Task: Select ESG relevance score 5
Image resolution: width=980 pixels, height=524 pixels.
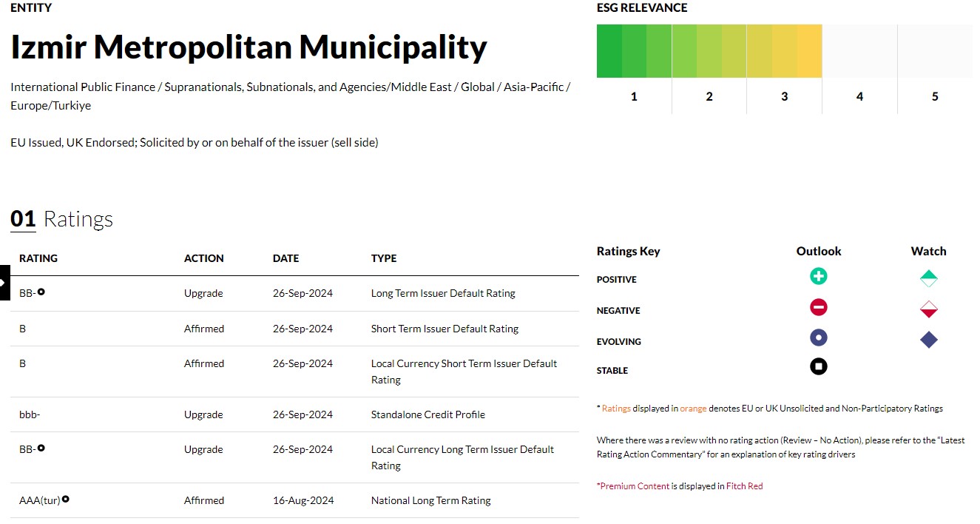Action: (935, 97)
